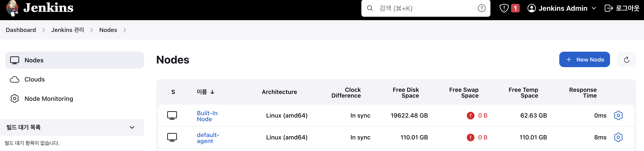Click the 110.01 GB Free Disk Space cell
Viewport: 644px width, 151px height.
414,137
